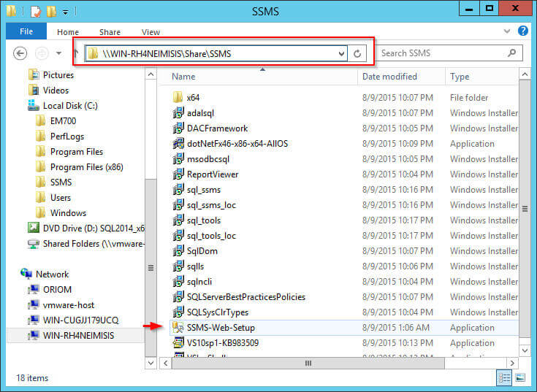Click the msodbcsql installer icon

click(x=178, y=159)
